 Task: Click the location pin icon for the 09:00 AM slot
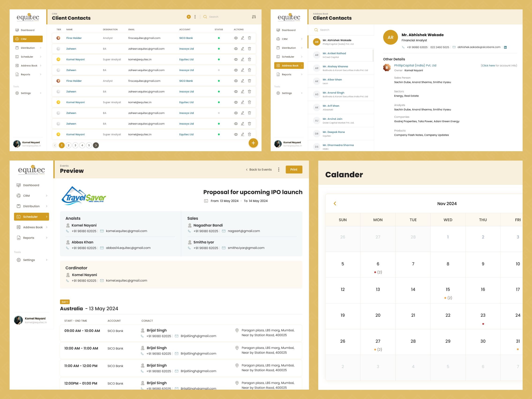(237, 330)
